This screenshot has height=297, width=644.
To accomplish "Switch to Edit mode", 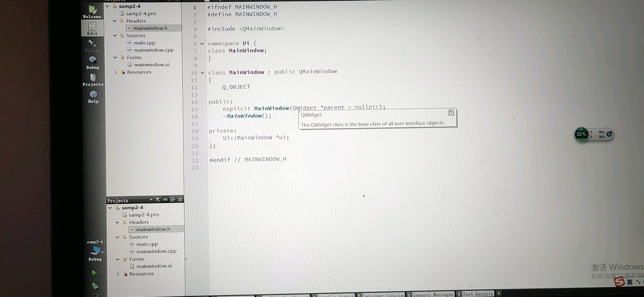I will pos(92,29).
